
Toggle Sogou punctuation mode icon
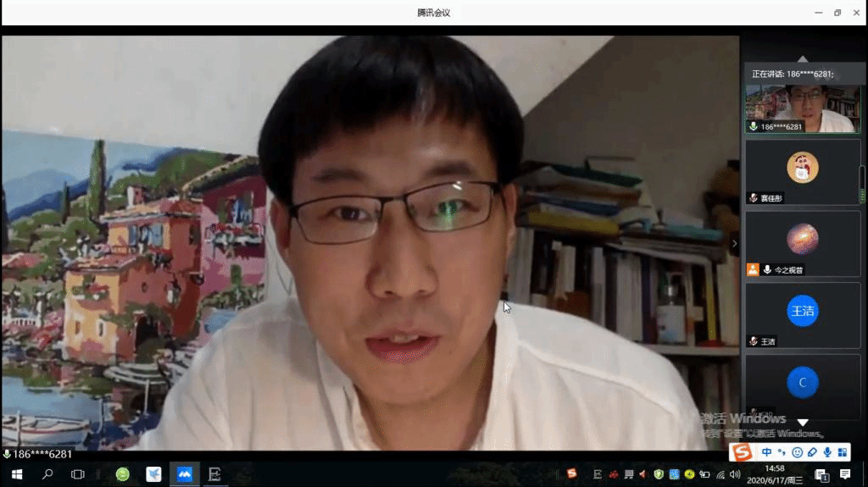782,452
